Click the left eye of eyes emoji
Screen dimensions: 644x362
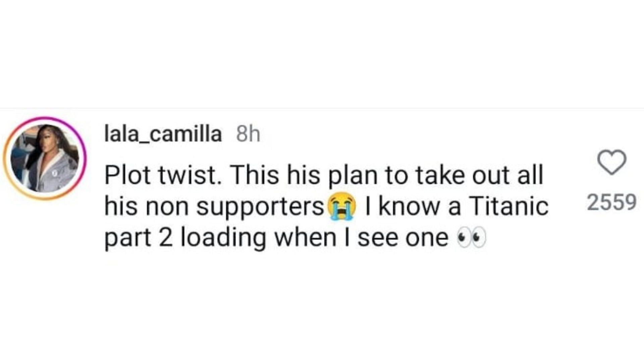click(464, 238)
